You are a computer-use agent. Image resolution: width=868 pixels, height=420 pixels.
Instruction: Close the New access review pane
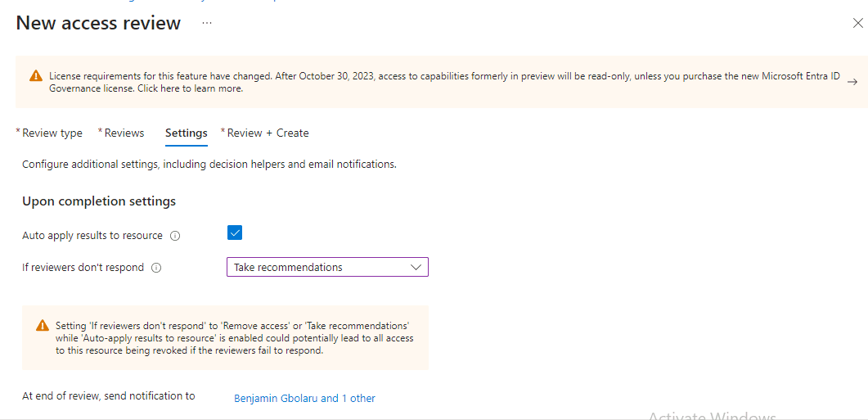857,23
